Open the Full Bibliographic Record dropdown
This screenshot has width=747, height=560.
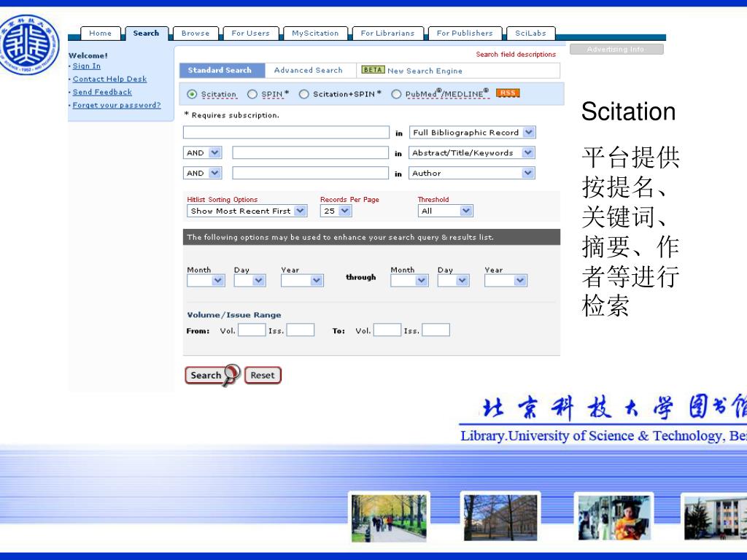coord(472,133)
